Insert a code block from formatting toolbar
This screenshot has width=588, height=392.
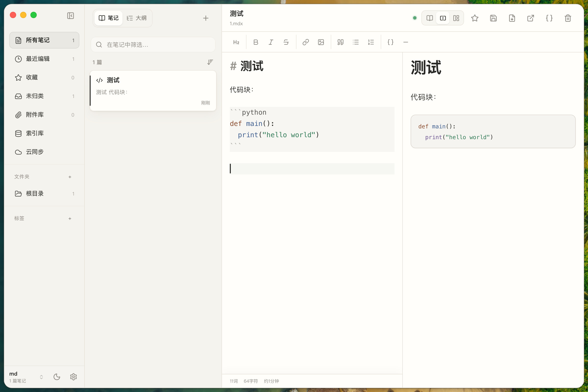click(390, 42)
